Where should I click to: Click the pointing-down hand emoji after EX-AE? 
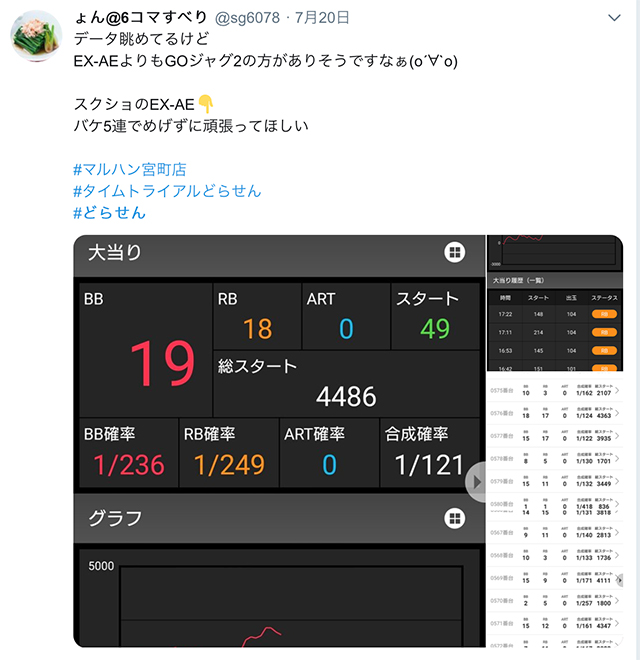pyautogui.click(x=206, y=104)
